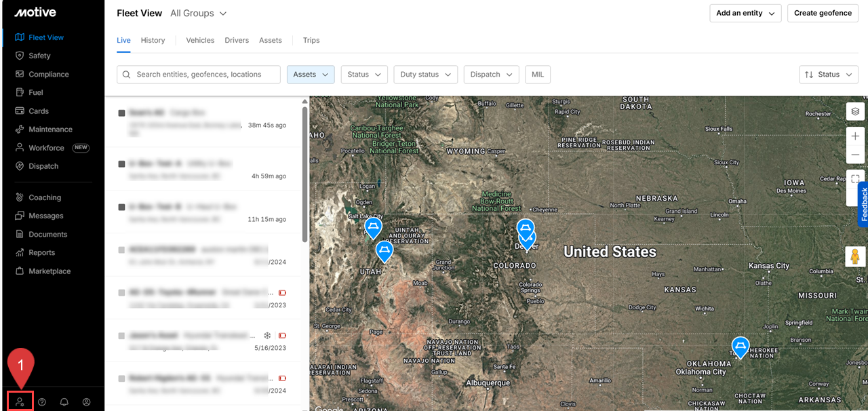This screenshot has height=411, width=868.
Task: Zoom out on the map
Action: pyautogui.click(x=855, y=155)
